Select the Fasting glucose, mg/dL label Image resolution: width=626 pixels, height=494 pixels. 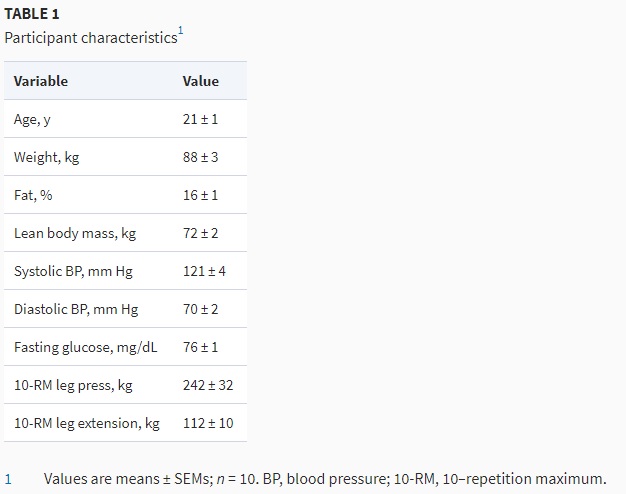coord(87,347)
